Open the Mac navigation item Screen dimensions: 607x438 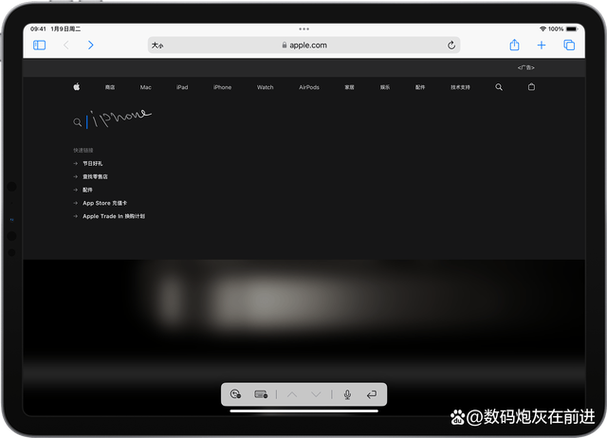(146, 88)
